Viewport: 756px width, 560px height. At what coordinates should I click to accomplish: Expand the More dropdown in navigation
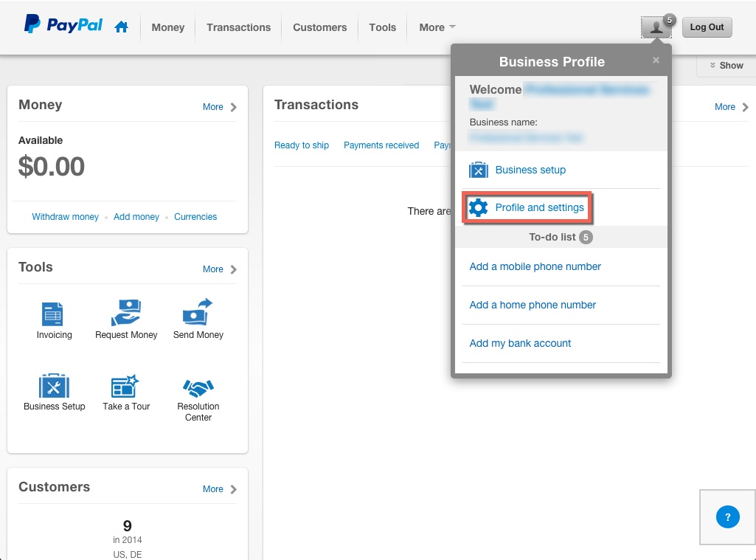[x=437, y=27]
